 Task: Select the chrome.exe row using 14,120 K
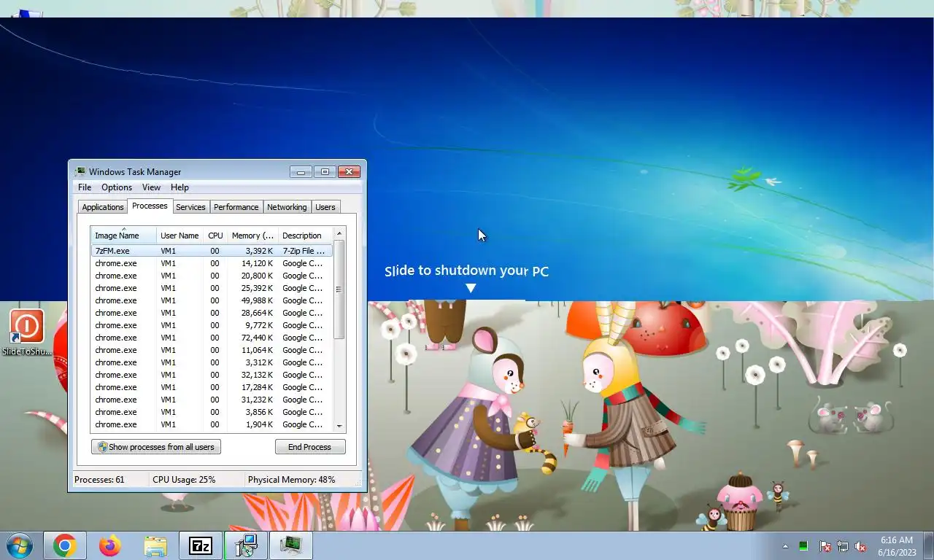pyautogui.click(x=212, y=263)
